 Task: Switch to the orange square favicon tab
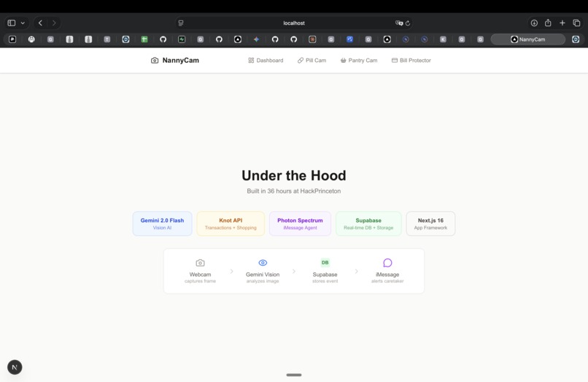coord(312,39)
